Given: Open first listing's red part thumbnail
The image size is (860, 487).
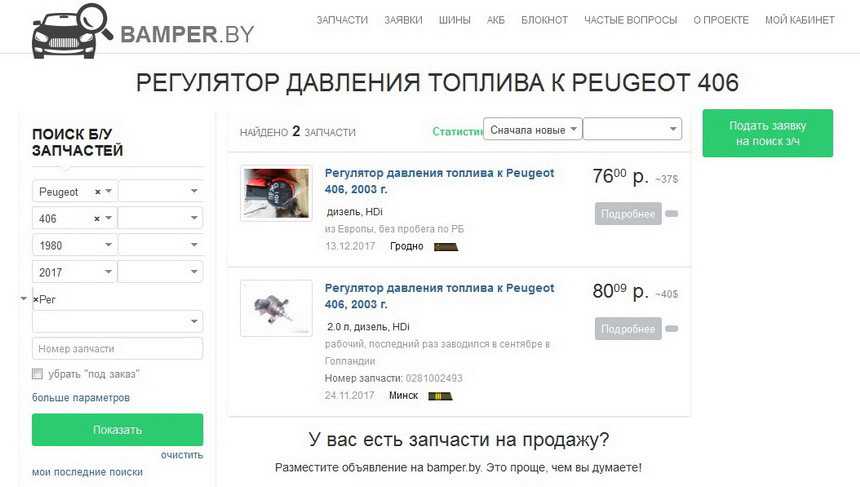Looking at the screenshot, I should point(276,193).
